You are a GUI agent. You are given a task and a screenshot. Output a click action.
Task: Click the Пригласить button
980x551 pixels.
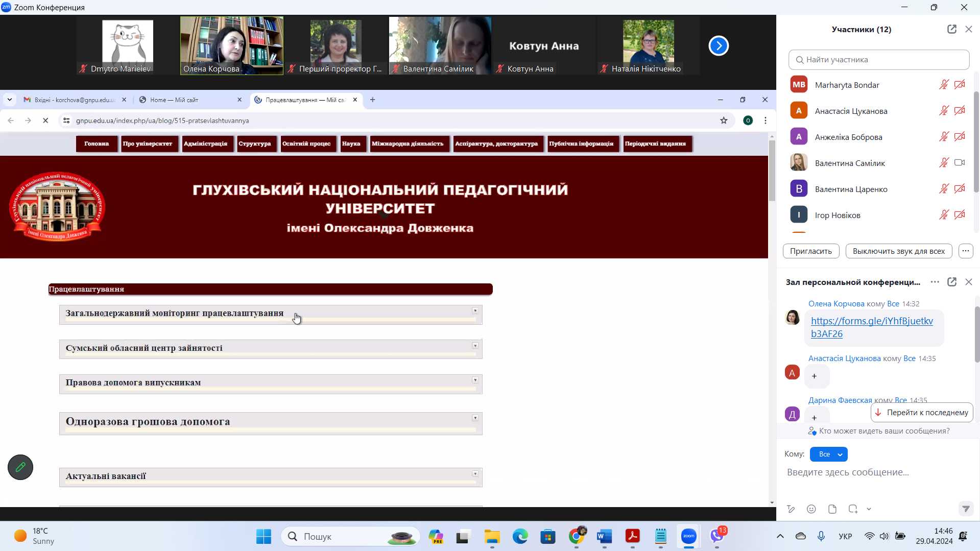[x=811, y=251]
